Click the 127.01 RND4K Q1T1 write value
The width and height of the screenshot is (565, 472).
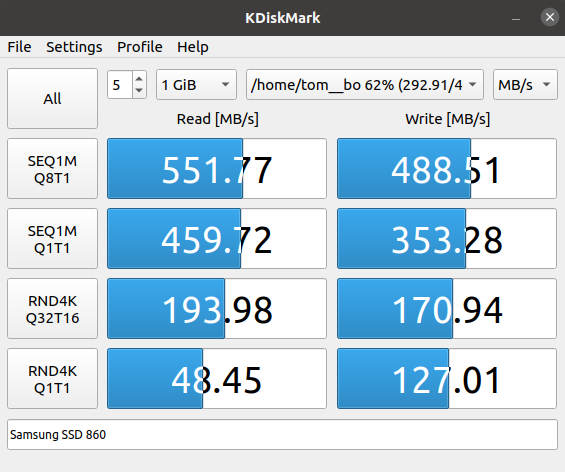click(x=447, y=378)
